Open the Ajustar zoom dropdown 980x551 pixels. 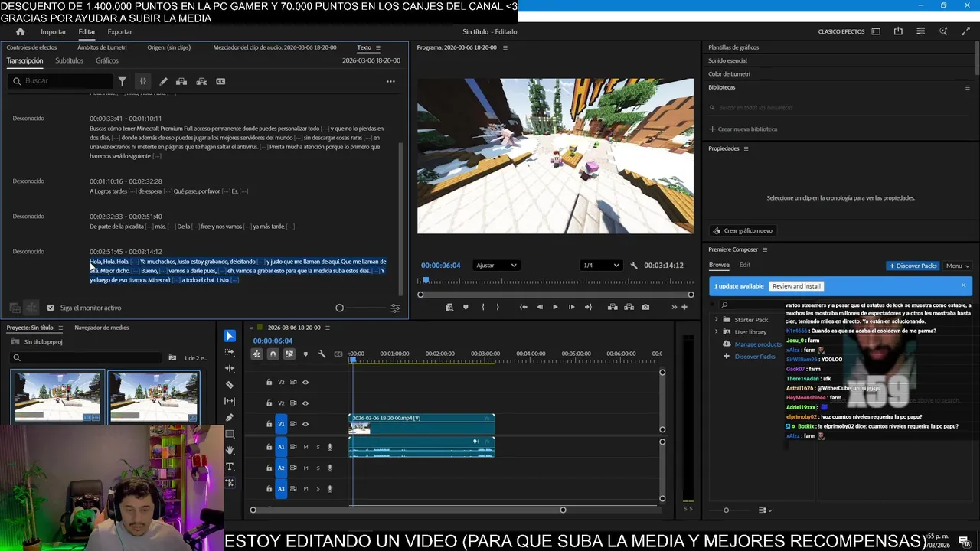496,266
